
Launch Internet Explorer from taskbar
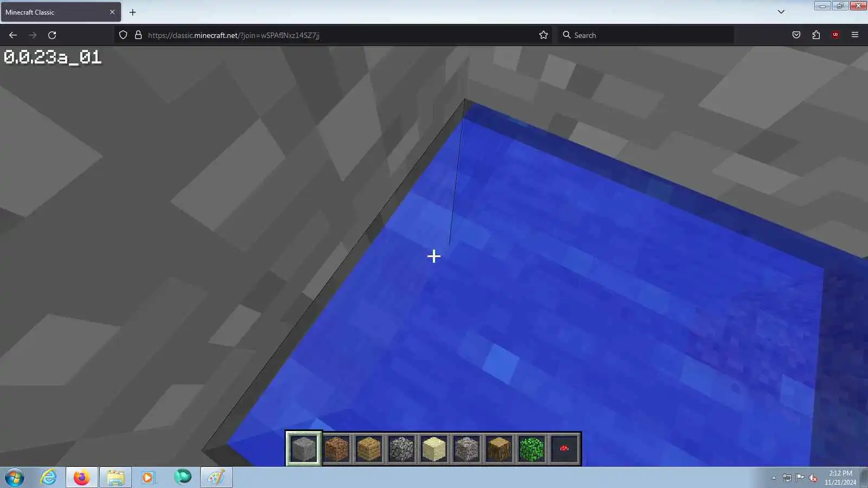point(49,478)
